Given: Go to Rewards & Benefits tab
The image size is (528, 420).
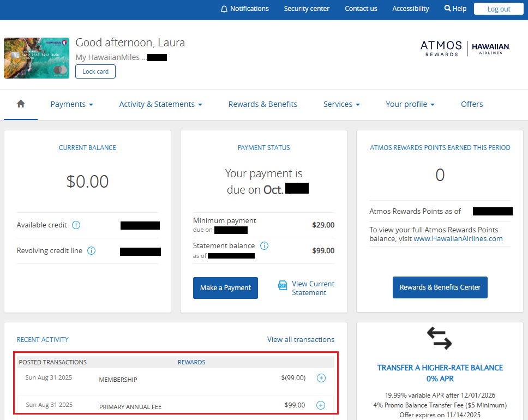Looking at the screenshot, I should [x=262, y=104].
